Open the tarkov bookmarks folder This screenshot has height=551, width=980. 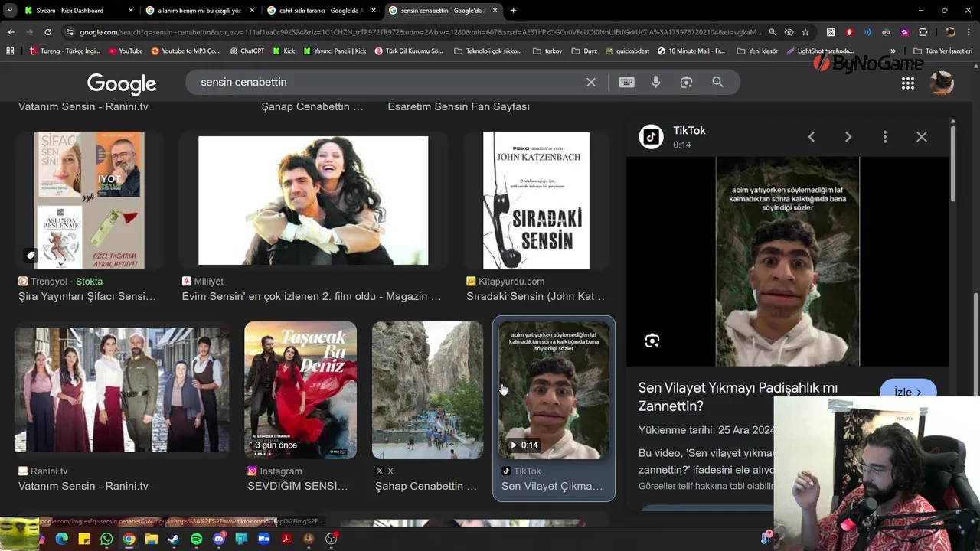[547, 51]
